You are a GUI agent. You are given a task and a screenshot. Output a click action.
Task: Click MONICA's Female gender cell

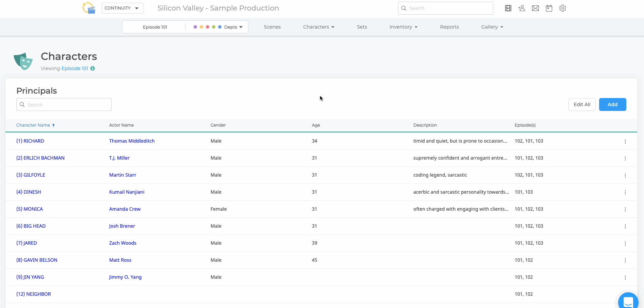coord(219,209)
